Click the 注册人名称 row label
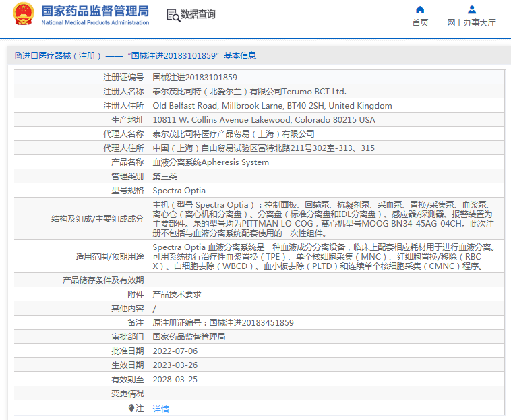The image size is (511, 420). (123, 92)
